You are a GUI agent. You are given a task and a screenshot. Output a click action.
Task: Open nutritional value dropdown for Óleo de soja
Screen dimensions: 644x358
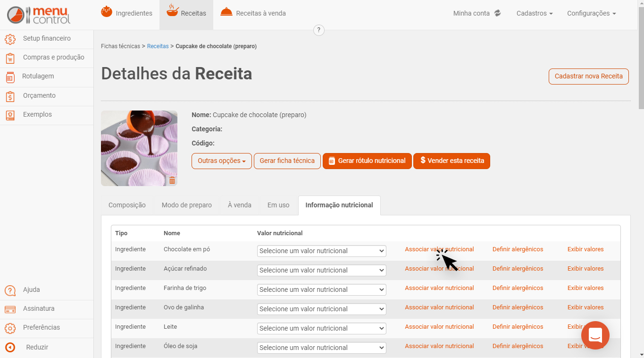point(322,348)
